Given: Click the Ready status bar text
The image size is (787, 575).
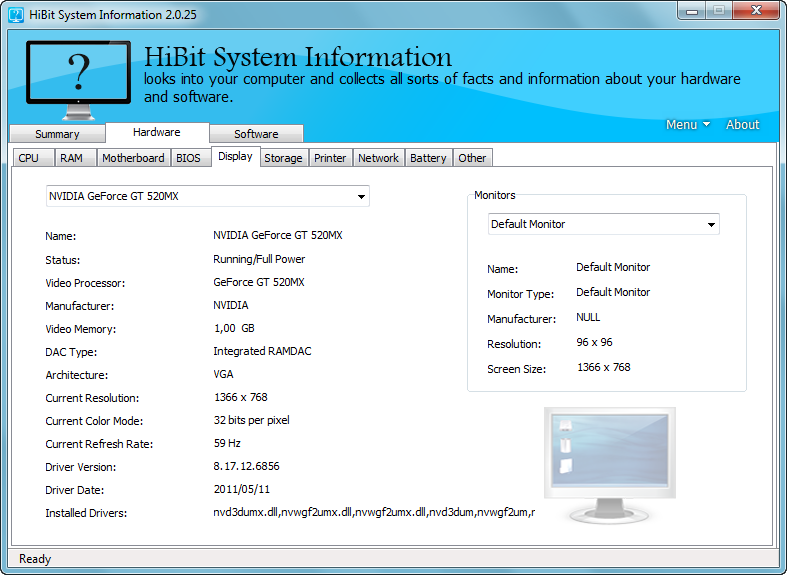Looking at the screenshot, I should pyautogui.click(x=35, y=559).
